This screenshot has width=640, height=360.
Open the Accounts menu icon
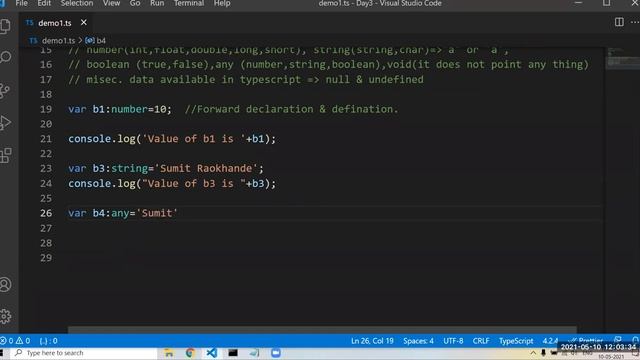tap(6, 284)
